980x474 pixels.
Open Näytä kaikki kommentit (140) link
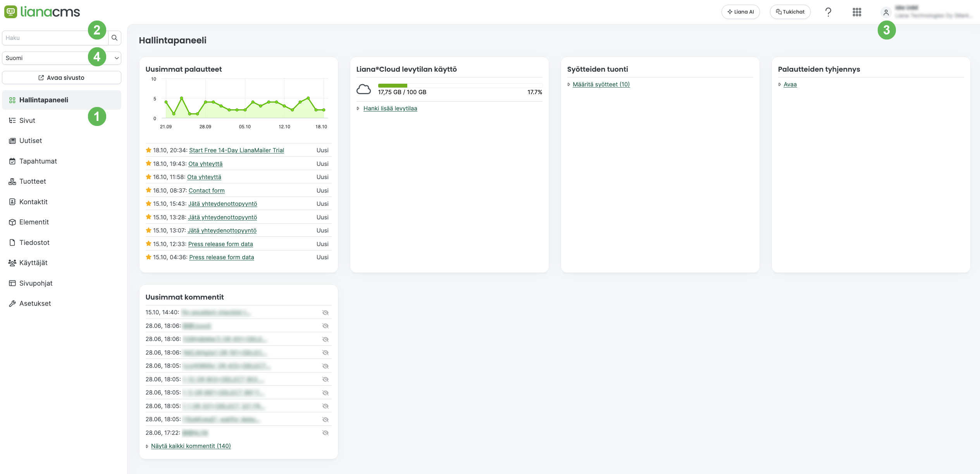191,446
